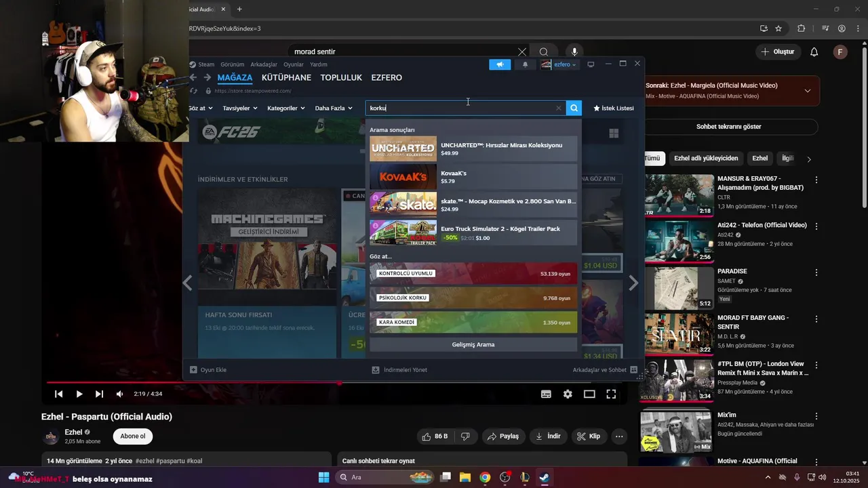Dislike the Ezhel Paspartu video
The height and width of the screenshot is (488, 868).
[x=465, y=436]
